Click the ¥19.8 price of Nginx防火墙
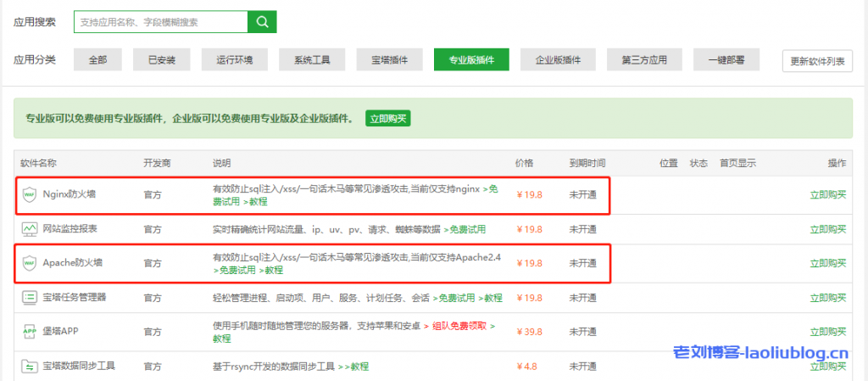 tap(529, 195)
